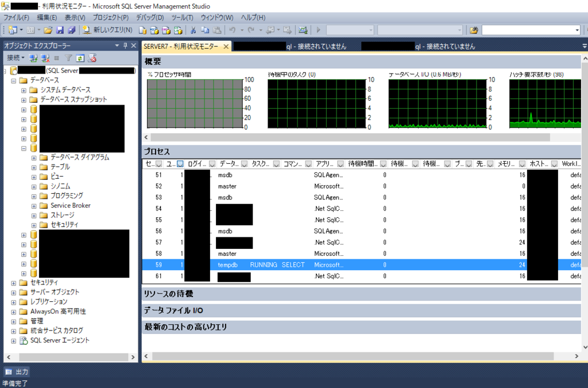This screenshot has width=588, height=388.
Task: Open the 出力 output panel tab
Action: tap(17, 372)
